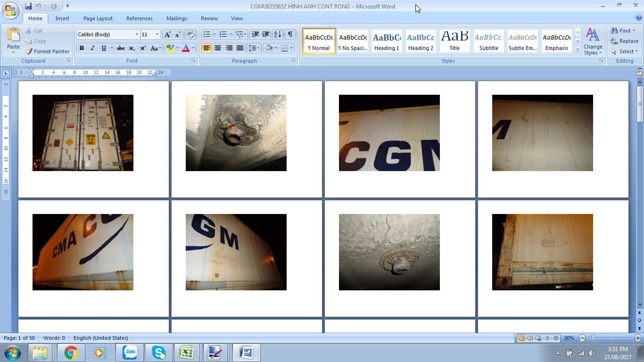Apply text highlight color

170,48
